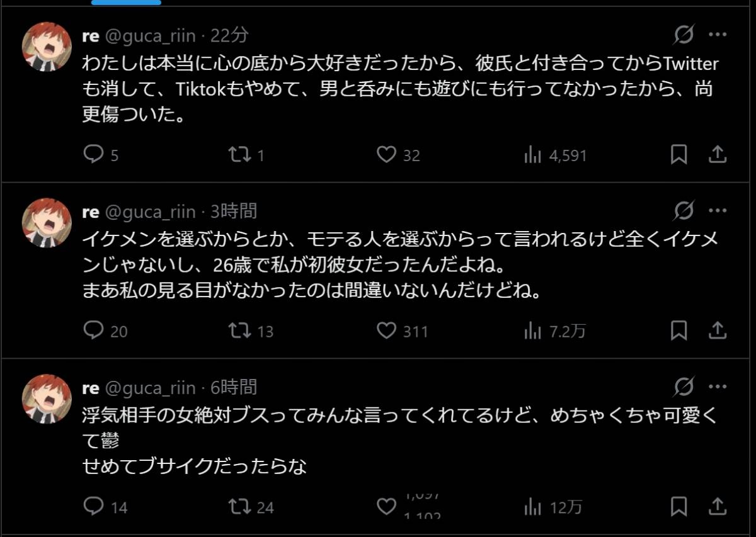756x537 pixels.
Task: Bookmark the 22分 tweet
Action: [x=679, y=154]
